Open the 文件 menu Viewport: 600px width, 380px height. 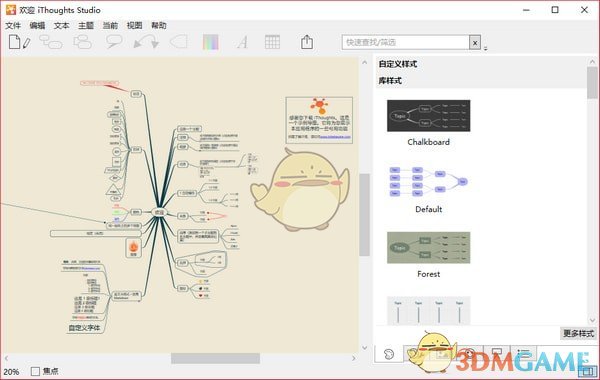coord(13,25)
